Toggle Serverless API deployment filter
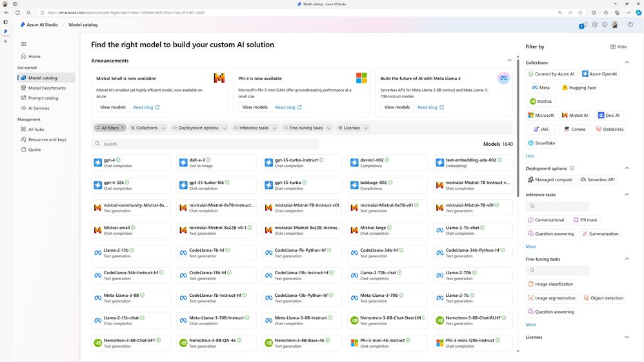The image size is (644, 362). pos(597,179)
